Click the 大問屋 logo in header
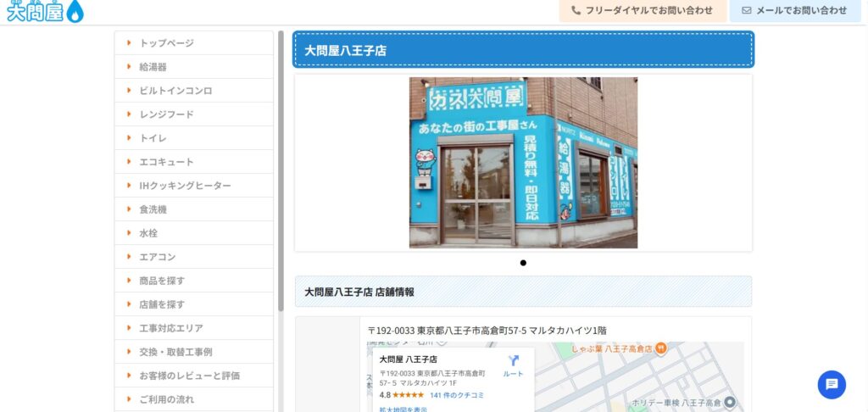Screen dimensions: 868x412 (45, 10)
